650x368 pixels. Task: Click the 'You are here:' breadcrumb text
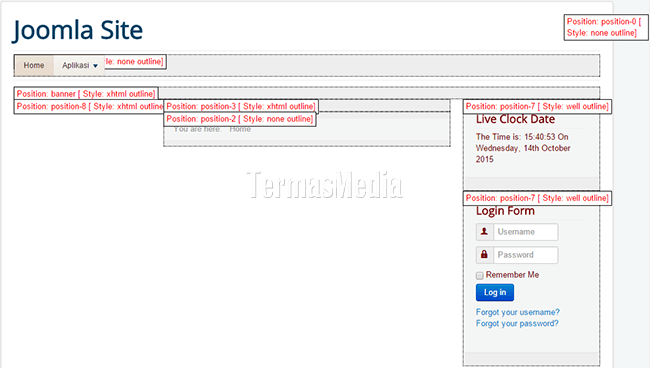[197, 129]
